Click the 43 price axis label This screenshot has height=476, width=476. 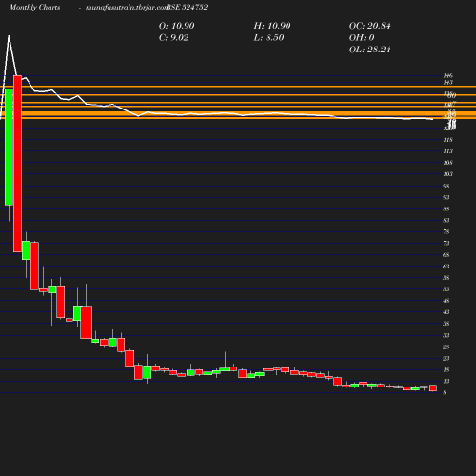point(446,312)
